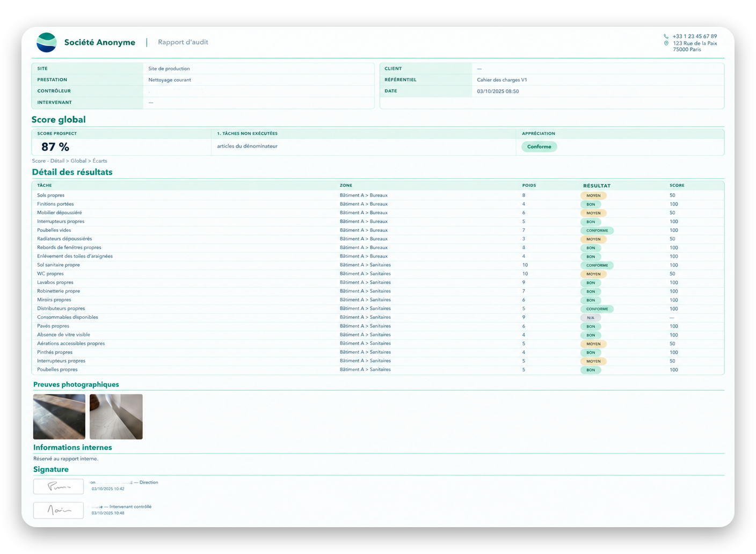The image size is (756, 554).
Task: Select the 'Radiateurs dépoussiérés' task
Action: [64, 239]
